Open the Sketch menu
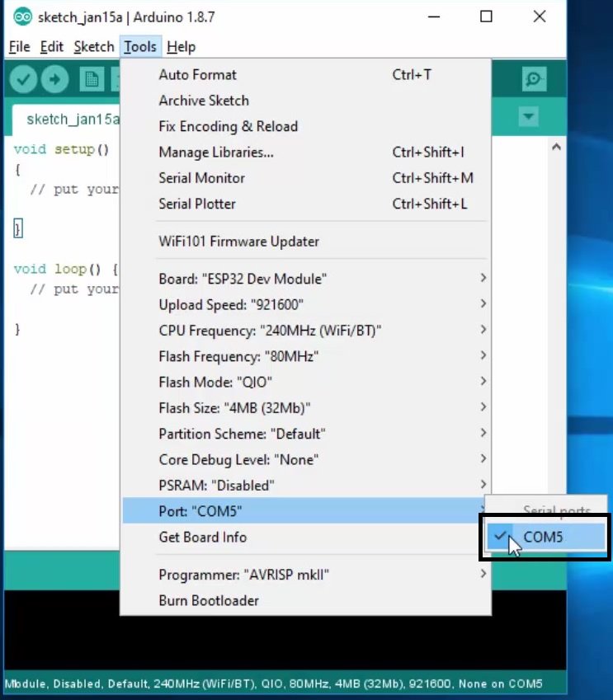 94,47
